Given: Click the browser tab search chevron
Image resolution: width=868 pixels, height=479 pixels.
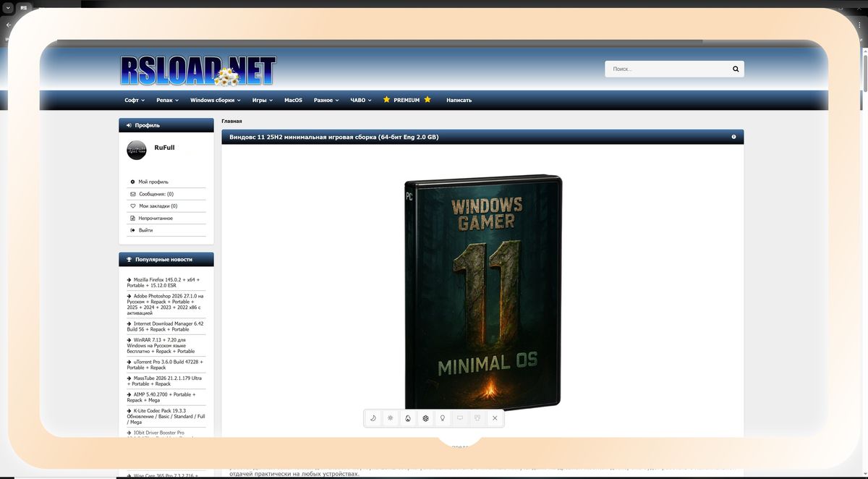Looking at the screenshot, I should [8, 7].
